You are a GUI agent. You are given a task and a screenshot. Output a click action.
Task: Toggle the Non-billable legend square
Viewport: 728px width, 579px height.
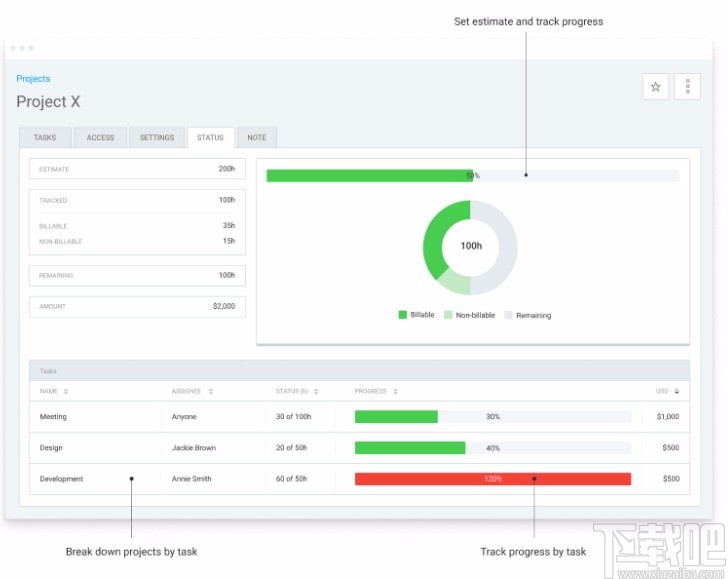pos(448,315)
